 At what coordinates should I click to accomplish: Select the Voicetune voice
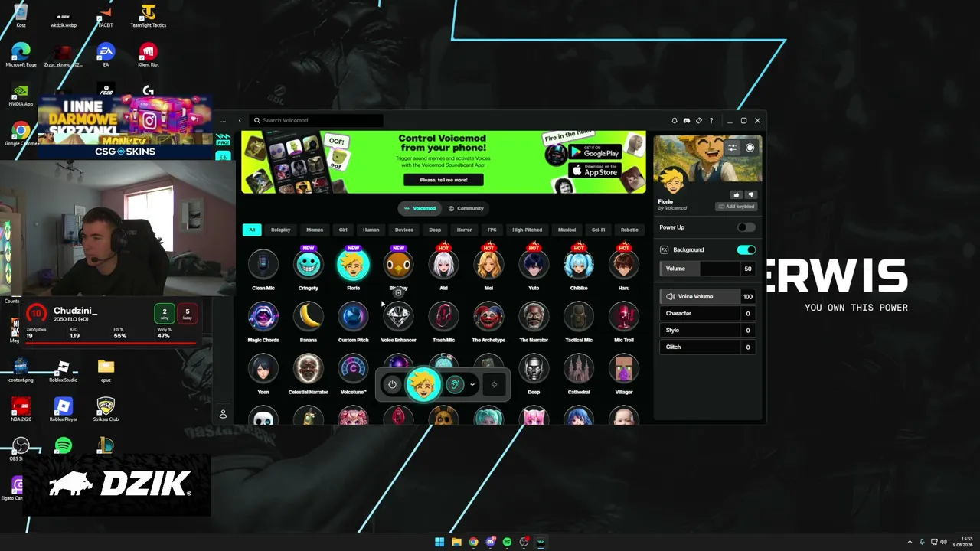pos(353,369)
